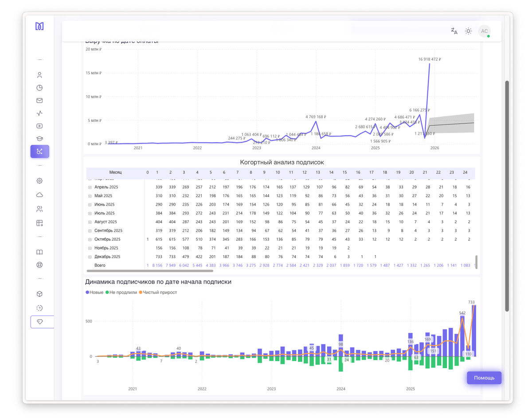This screenshot has width=532, height=420.
Task: Expand the 'Декабрь 2025' cohort row
Action: [90, 257]
